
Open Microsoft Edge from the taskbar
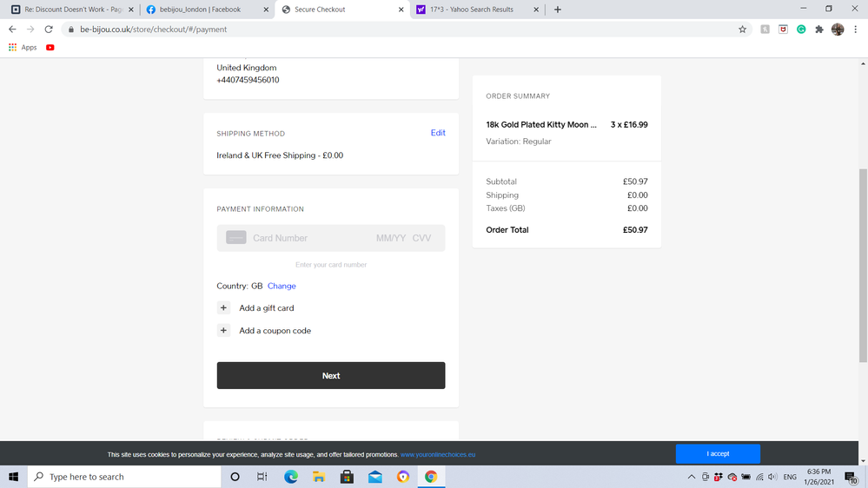pos(291,477)
